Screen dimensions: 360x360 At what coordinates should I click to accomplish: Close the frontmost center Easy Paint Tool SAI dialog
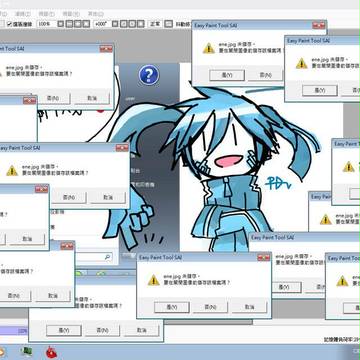(x=264, y=258)
